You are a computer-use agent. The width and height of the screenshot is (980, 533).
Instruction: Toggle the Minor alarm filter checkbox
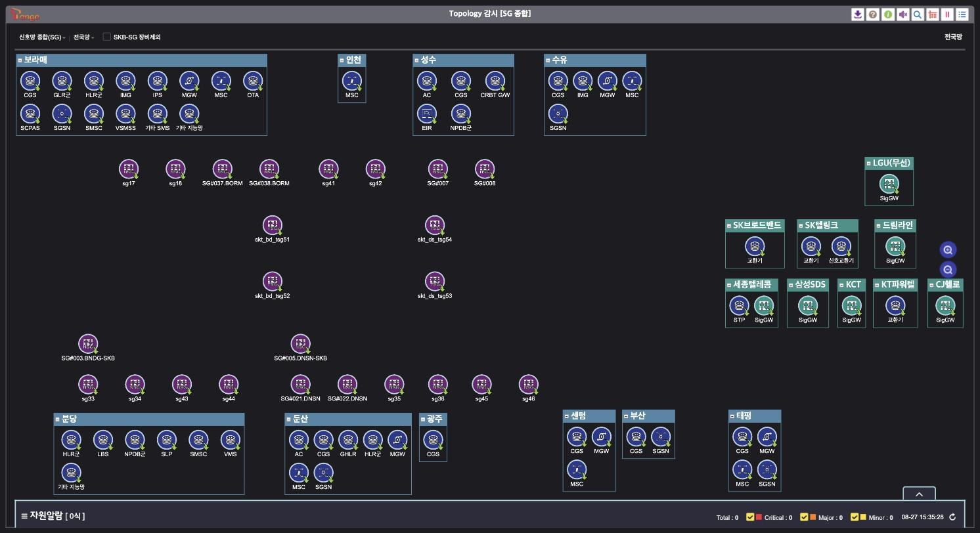[x=855, y=517]
